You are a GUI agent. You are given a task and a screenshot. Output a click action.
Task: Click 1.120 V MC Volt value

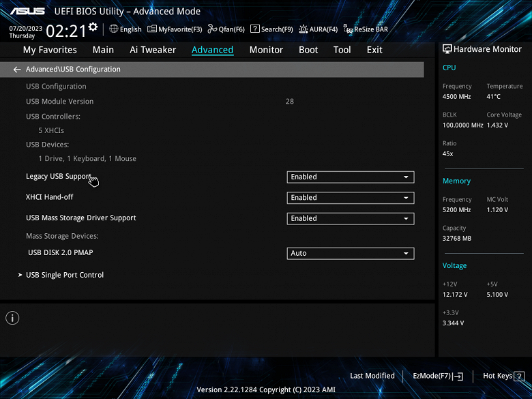click(x=497, y=210)
